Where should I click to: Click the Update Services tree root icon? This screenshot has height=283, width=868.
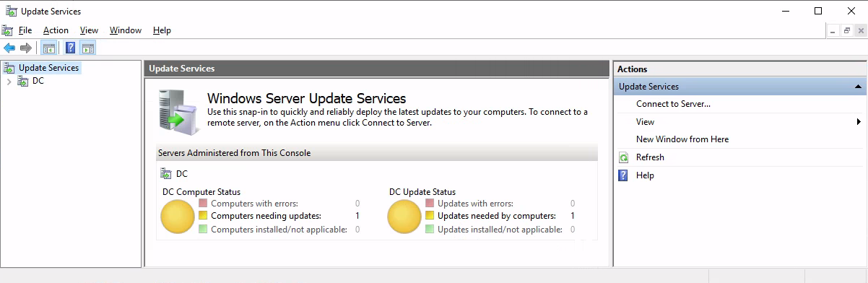[x=10, y=68]
